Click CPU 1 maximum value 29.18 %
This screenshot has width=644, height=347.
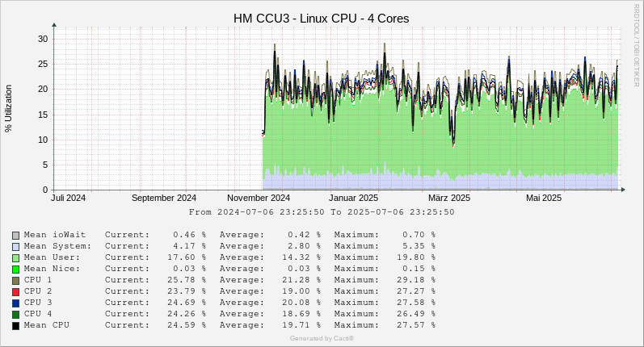point(416,280)
